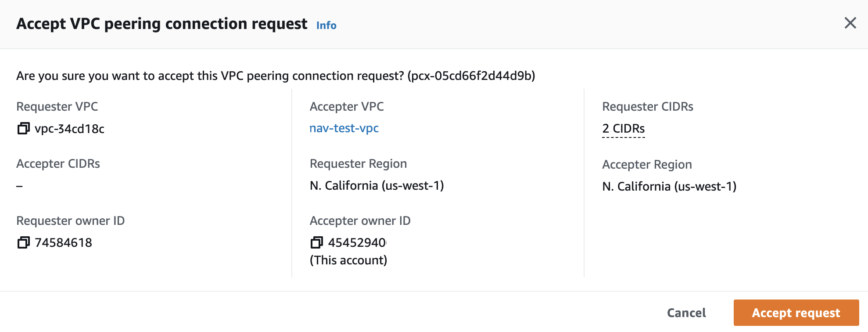Cancel the peering connection acceptance

point(686,313)
